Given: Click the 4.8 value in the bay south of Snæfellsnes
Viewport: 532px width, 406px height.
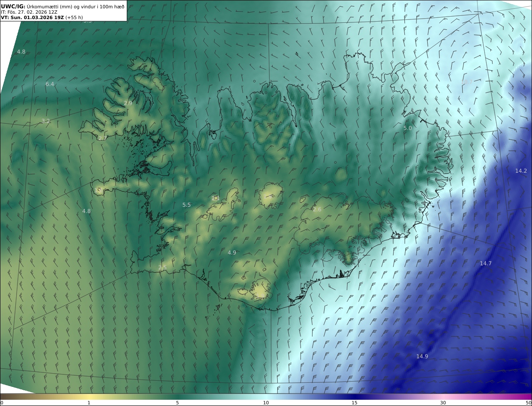Looking at the screenshot, I should [x=86, y=211].
